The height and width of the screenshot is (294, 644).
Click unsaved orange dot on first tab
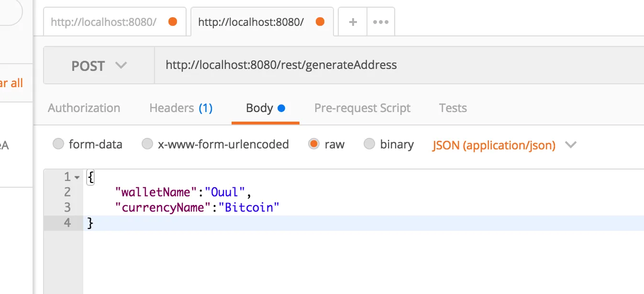pyautogui.click(x=173, y=22)
